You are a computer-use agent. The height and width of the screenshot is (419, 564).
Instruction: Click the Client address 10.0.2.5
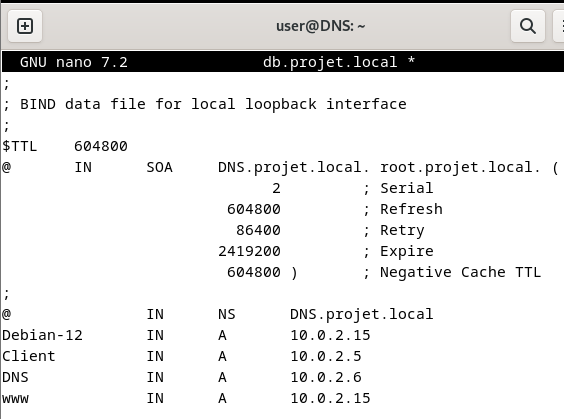(x=326, y=356)
